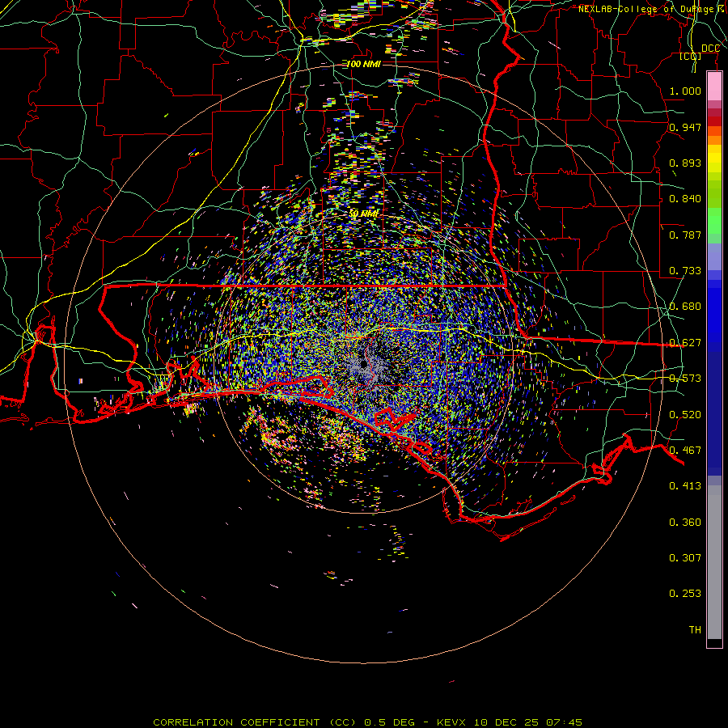
Task: Click the 0.307 legend value
Action: click(685, 558)
